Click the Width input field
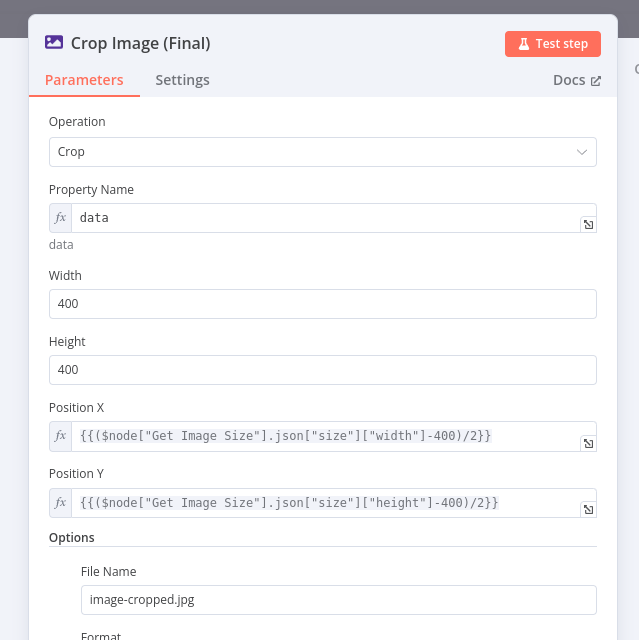The height and width of the screenshot is (640, 639). (323, 304)
